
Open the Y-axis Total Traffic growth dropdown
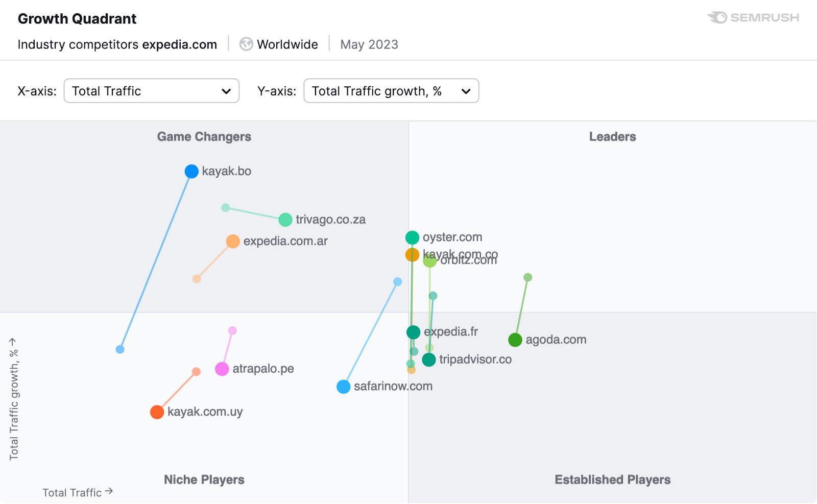click(x=391, y=91)
